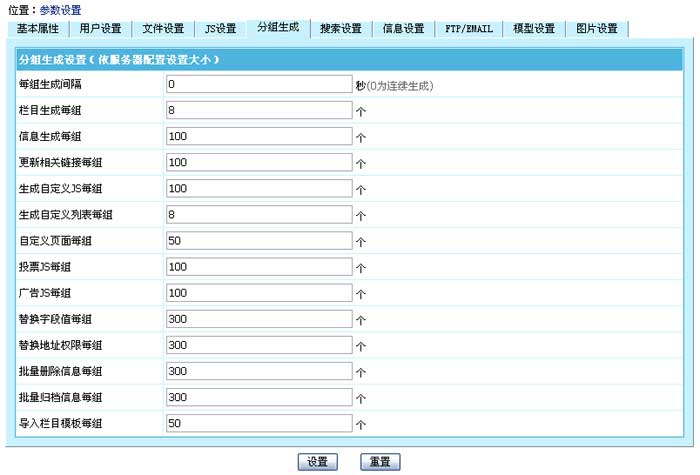Image resolution: width=700 pixels, height=475 pixels.
Task: Click the 栏目生成每组 input field
Action: click(x=259, y=110)
